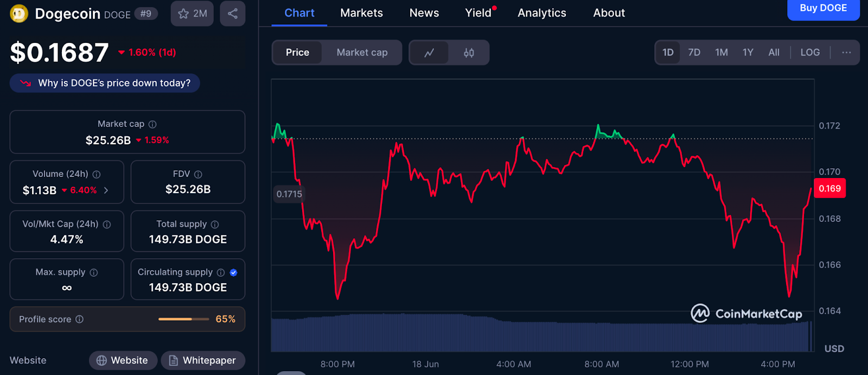Open the About tab

(x=609, y=13)
